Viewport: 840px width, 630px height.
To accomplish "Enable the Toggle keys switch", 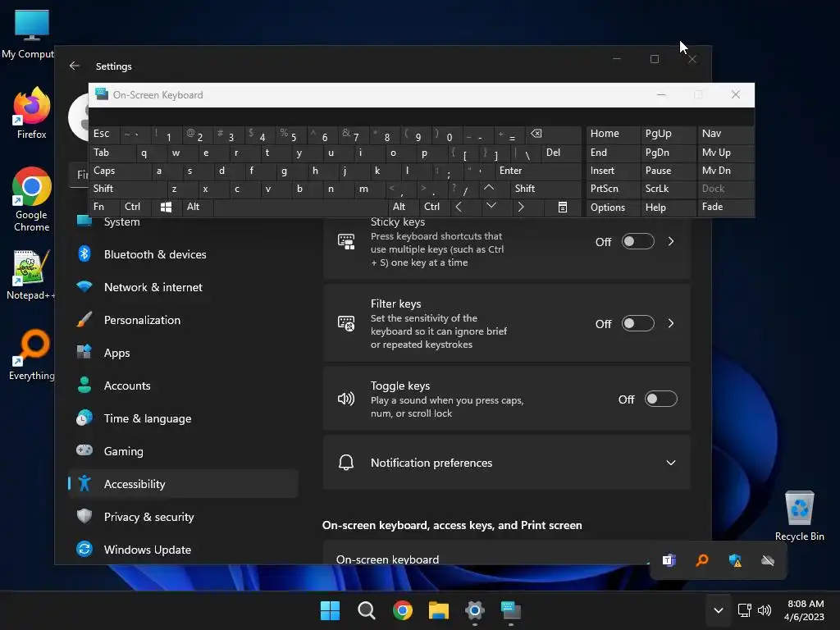I will click(660, 399).
